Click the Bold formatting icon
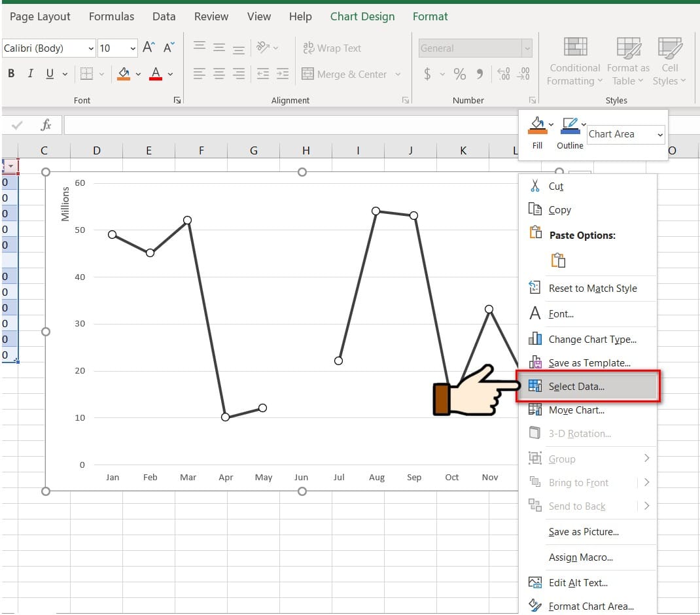Viewport: 700px width, 615px height. coord(11,74)
